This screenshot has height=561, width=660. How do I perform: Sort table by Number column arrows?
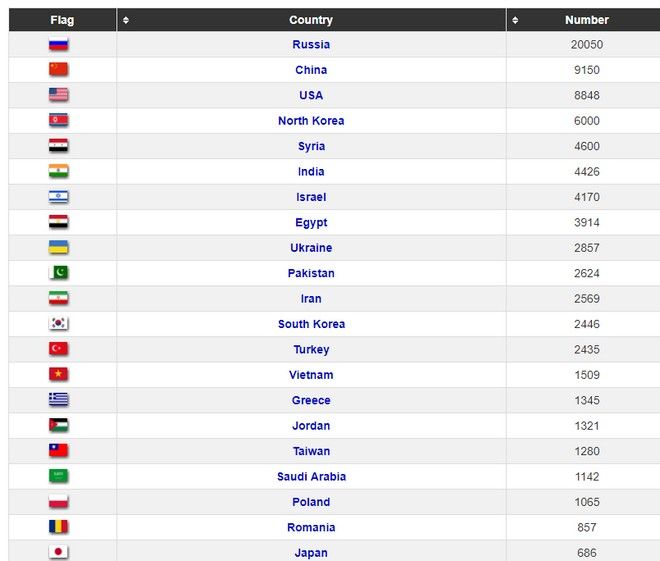click(x=515, y=20)
